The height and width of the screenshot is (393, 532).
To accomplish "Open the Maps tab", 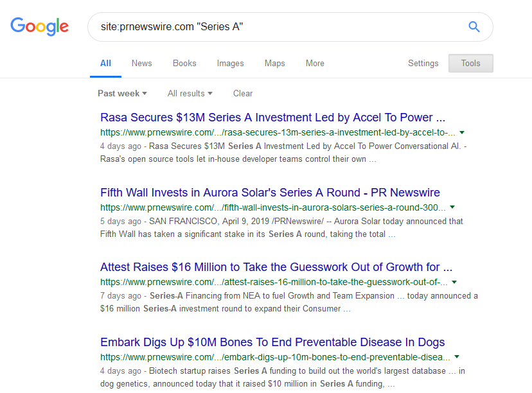I will pyautogui.click(x=275, y=64).
